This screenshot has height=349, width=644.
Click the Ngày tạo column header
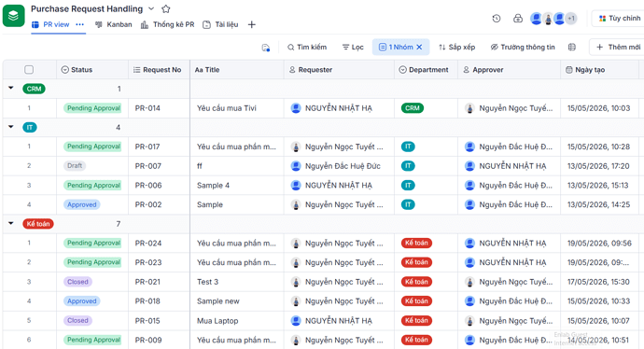click(599, 70)
